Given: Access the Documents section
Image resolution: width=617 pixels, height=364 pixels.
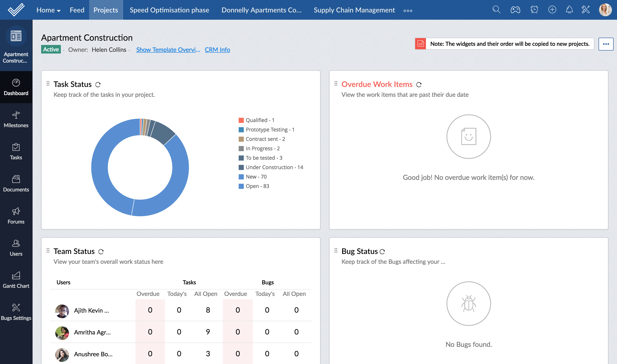Looking at the screenshot, I should pyautogui.click(x=16, y=183).
